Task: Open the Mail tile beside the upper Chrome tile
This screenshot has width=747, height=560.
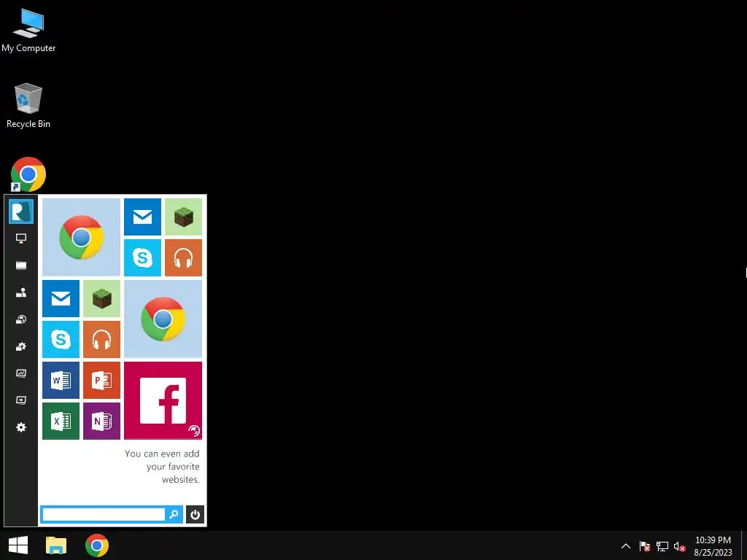Action: click(x=142, y=217)
